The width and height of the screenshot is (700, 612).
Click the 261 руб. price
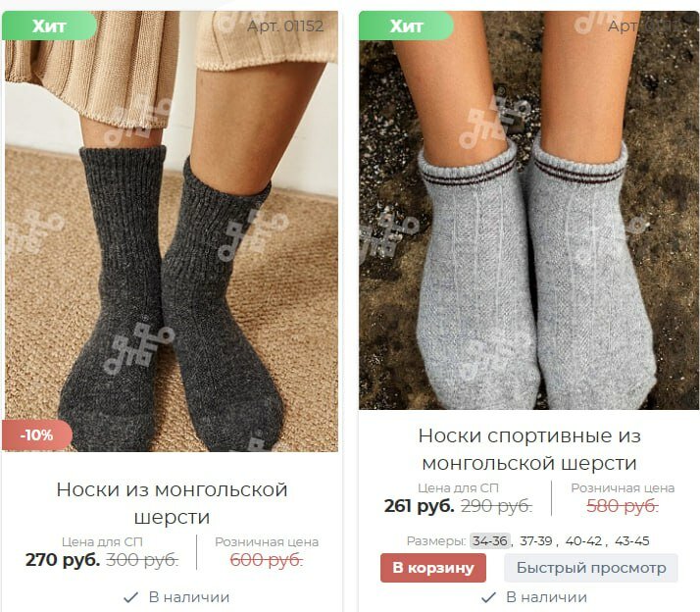click(x=420, y=506)
